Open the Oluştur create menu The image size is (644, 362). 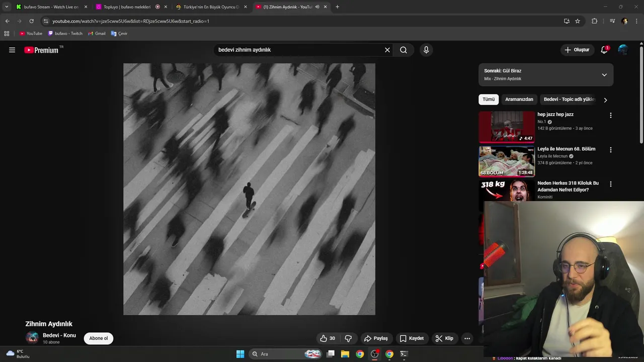(577, 50)
